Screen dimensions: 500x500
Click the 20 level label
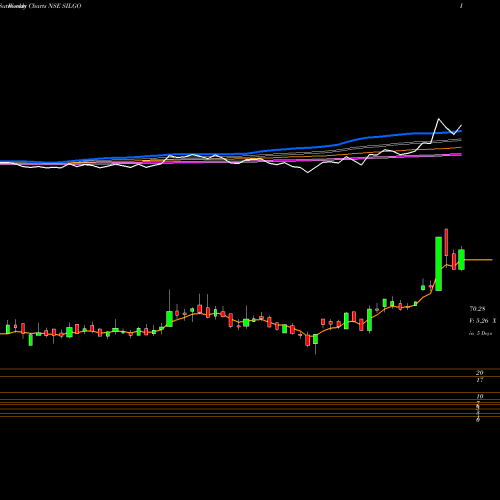[x=480, y=373]
